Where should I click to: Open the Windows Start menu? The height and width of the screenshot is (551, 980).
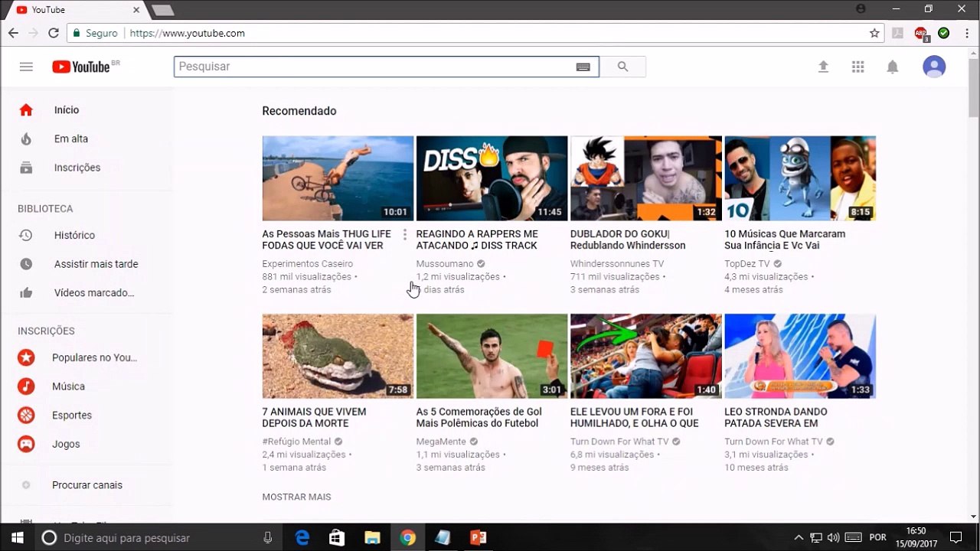(17, 537)
